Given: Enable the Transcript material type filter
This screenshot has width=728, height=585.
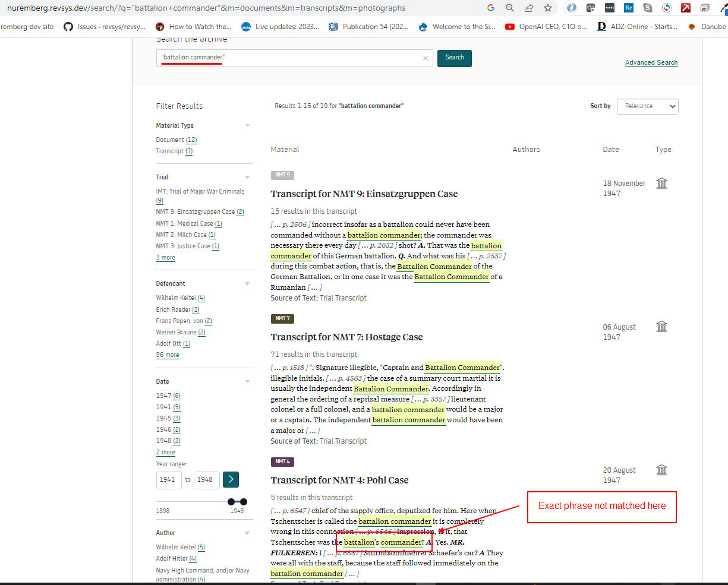Looking at the screenshot, I should point(174,151).
